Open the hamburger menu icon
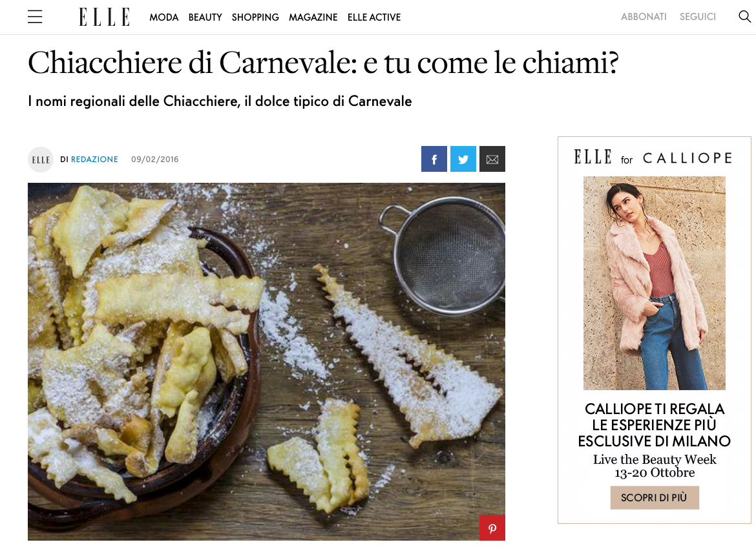Screen dimensions: 756x551 (x=35, y=17)
